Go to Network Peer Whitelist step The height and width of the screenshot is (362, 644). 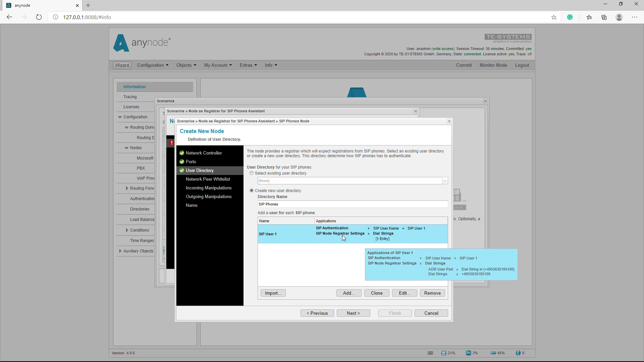pos(208,179)
